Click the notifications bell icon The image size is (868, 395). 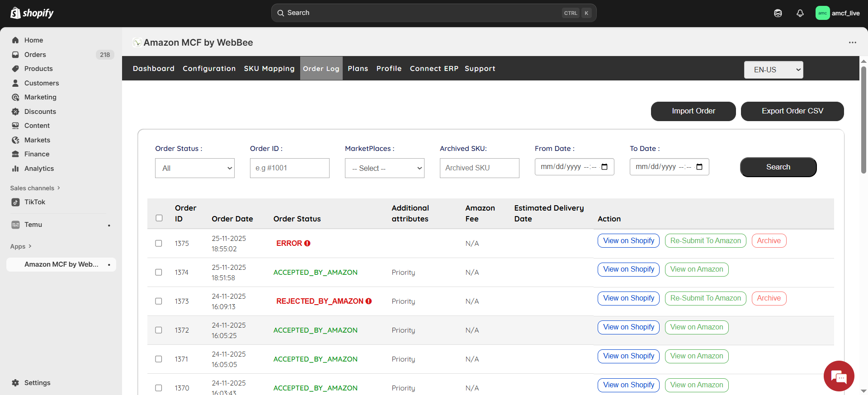tap(800, 13)
